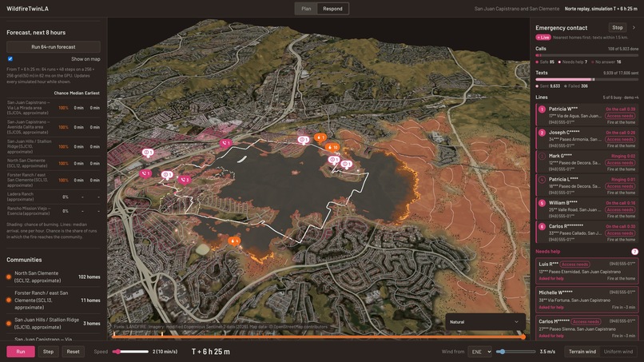
Task: Click the Safe 85 calls legend
Action: tap(545, 62)
